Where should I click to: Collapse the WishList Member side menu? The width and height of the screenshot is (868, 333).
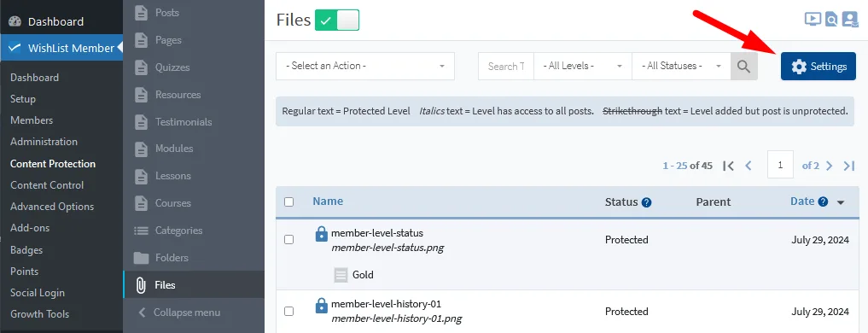[179, 313]
